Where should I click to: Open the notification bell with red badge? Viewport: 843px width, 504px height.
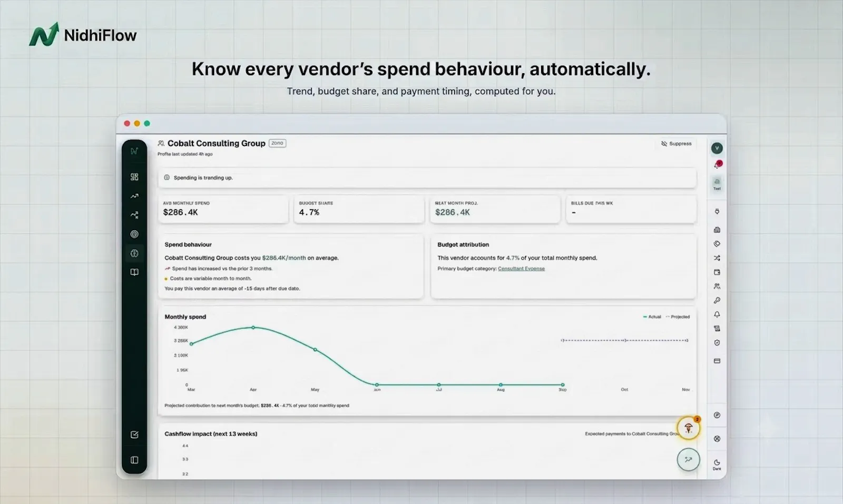click(x=718, y=165)
